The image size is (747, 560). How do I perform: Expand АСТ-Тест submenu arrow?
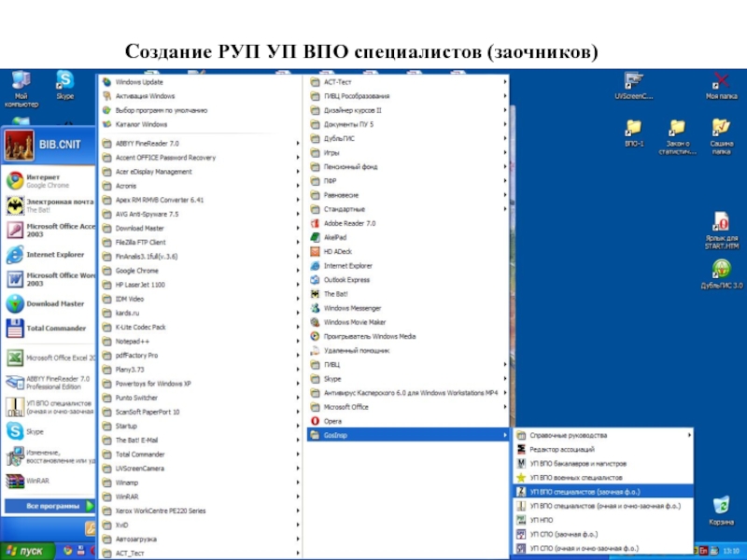coord(504,82)
